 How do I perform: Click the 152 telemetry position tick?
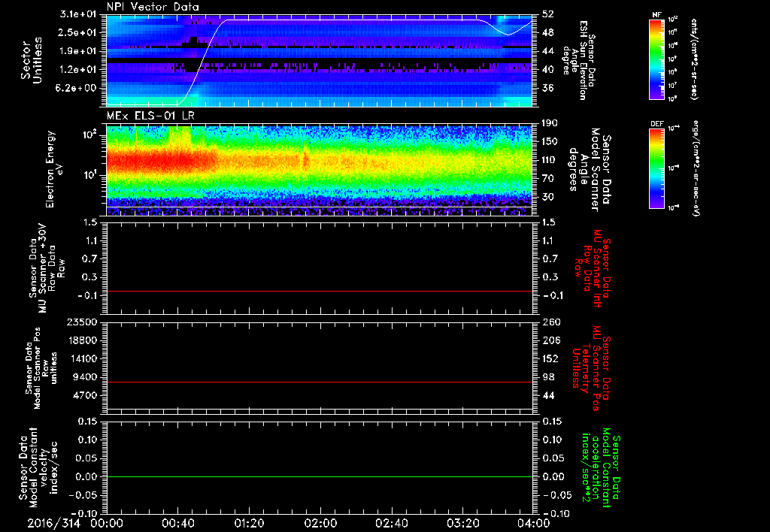(x=550, y=358)
